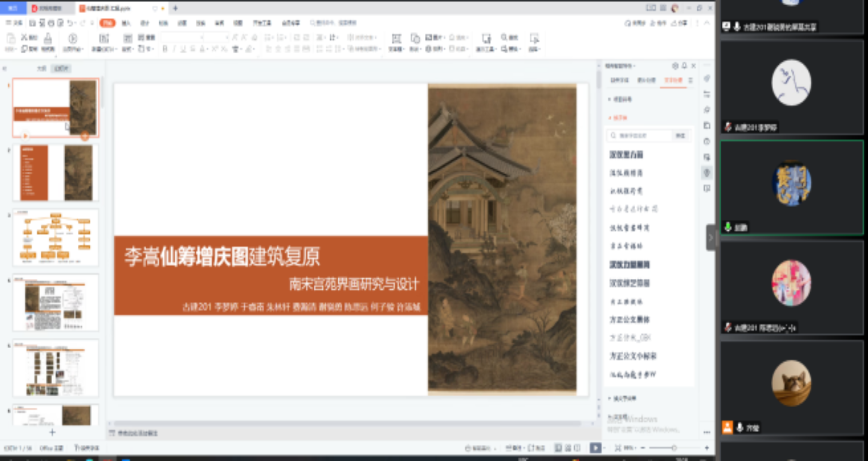
Task: Select the third slide thumbnail with the flowchart
Action: click(56, 238)
